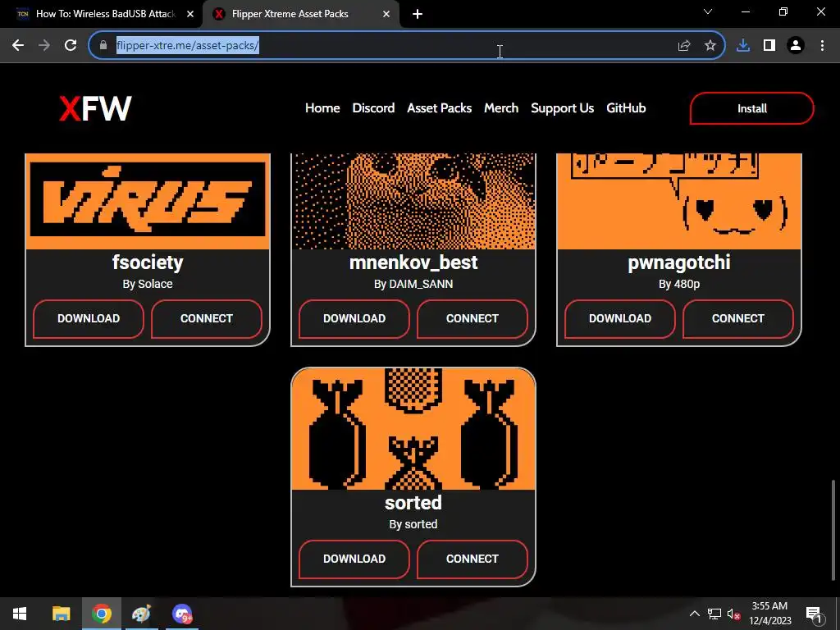Open the Chrome three-dot menu
Screen dimensions: 840x630
pyautogui.click(x=822, y=46)
